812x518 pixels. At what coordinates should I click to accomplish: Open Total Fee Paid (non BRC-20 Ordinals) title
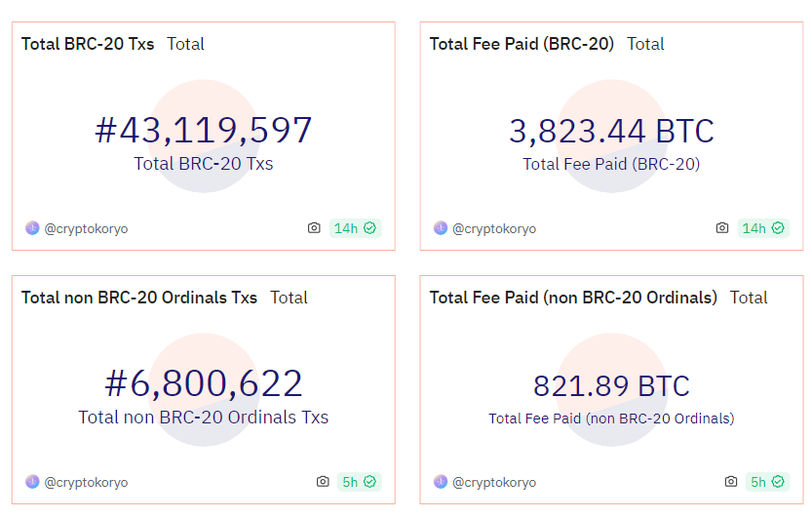coord(573,298)
